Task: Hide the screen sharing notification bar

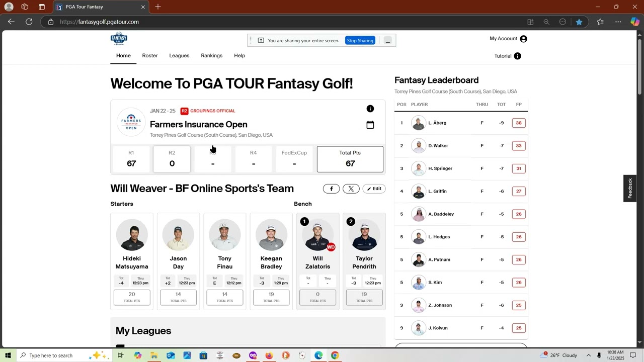Action: point(388,41)
